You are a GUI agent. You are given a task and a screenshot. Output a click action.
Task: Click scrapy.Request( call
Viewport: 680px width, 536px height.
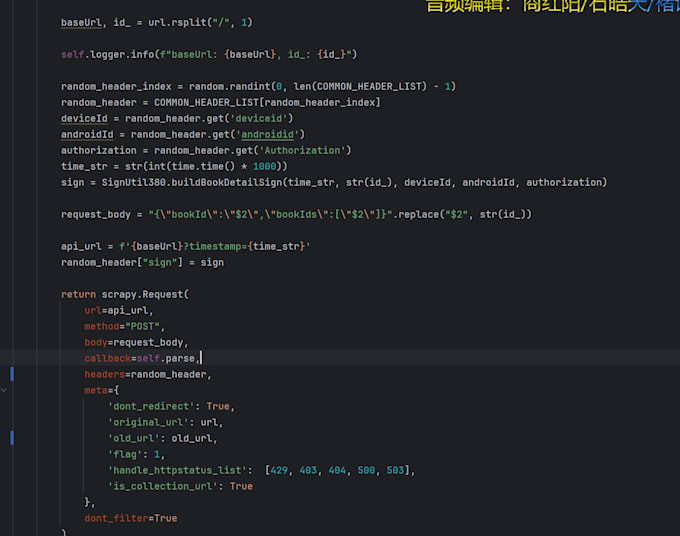(x=145, y=294)
